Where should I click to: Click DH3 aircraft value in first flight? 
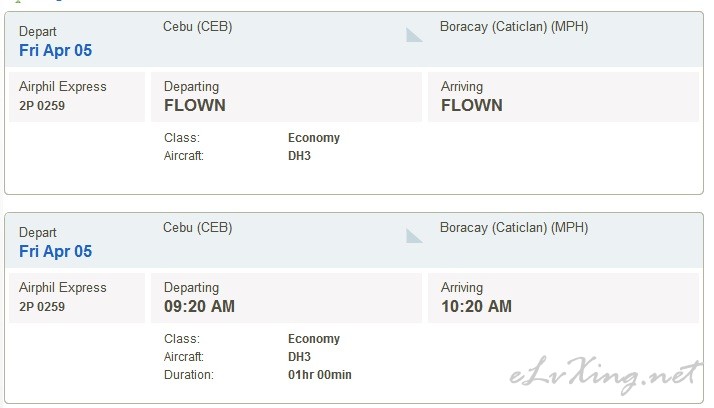[299, 156]
